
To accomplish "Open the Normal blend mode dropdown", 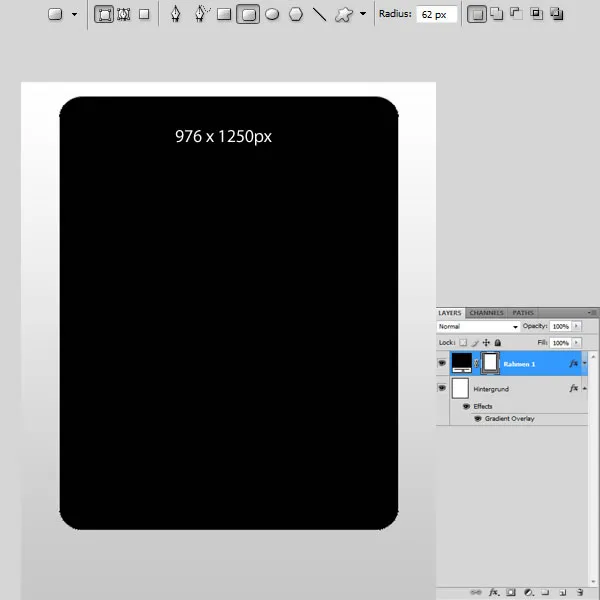I will click(x=478, y=326).
